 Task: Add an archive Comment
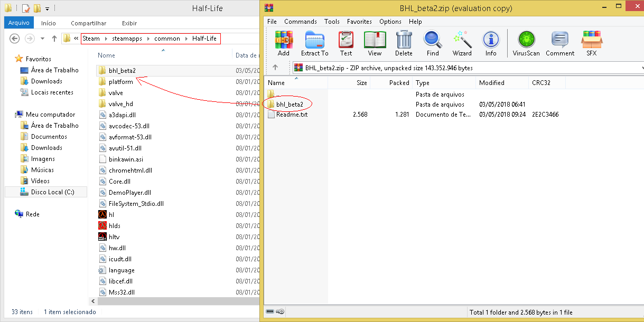coord(560,43)
